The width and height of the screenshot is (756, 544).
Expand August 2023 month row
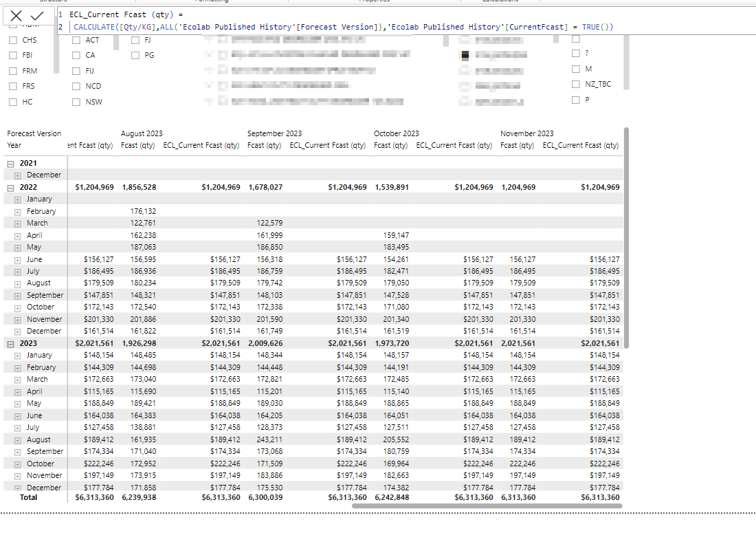pyautogui.click(x=17, y=440)
